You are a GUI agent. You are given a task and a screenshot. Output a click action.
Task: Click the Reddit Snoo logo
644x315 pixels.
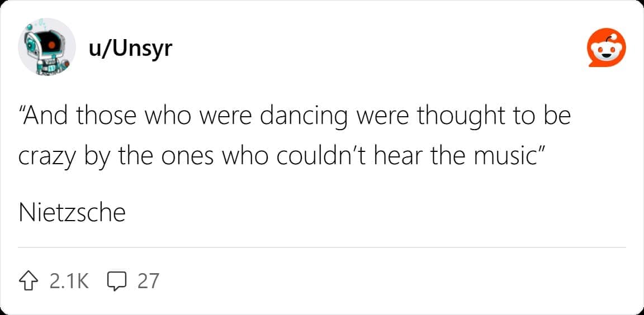(x=607, y=50)
